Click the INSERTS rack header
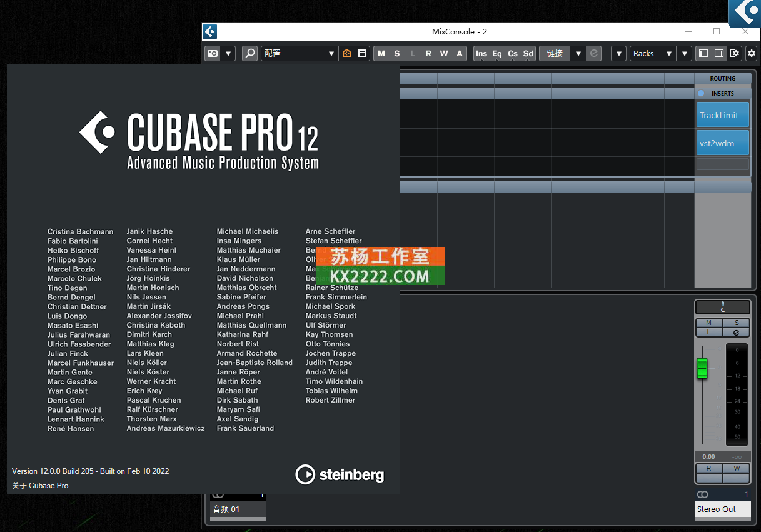This screenshot has height=532, width=761. [x=723, y=93]
